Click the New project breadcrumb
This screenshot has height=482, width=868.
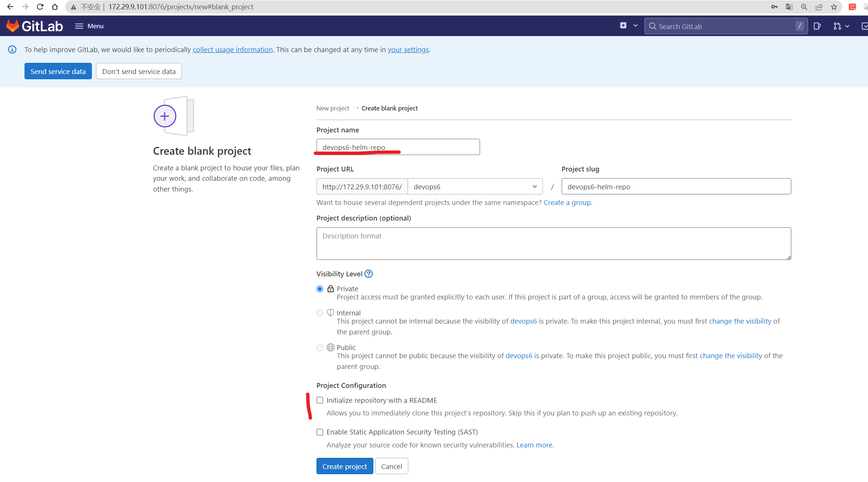click(333, 108)
